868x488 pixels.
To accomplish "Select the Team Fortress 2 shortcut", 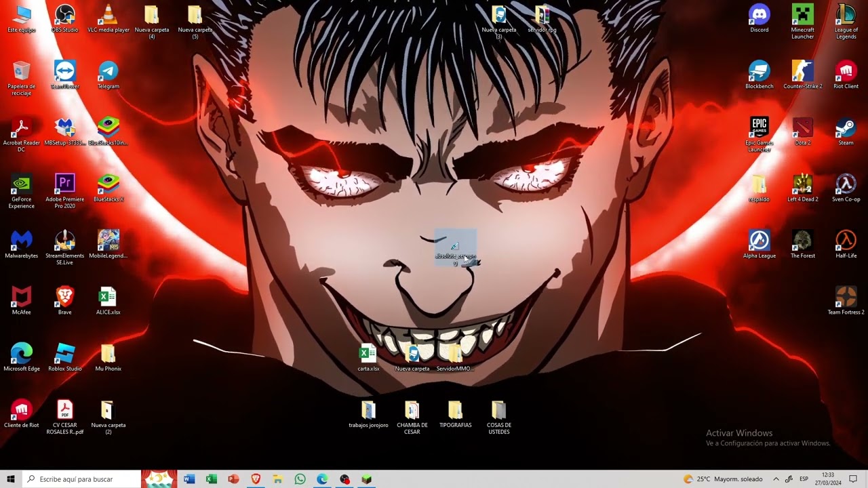I will pos(846,301).
